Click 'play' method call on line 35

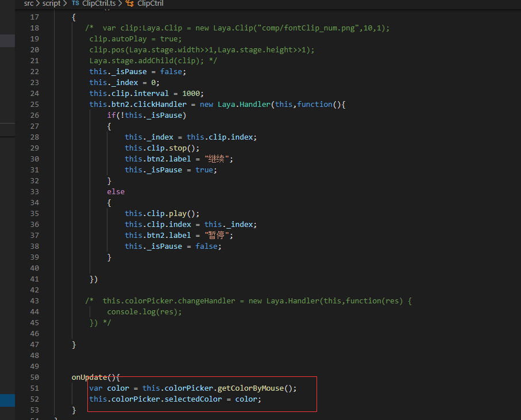tap(177, 213)
